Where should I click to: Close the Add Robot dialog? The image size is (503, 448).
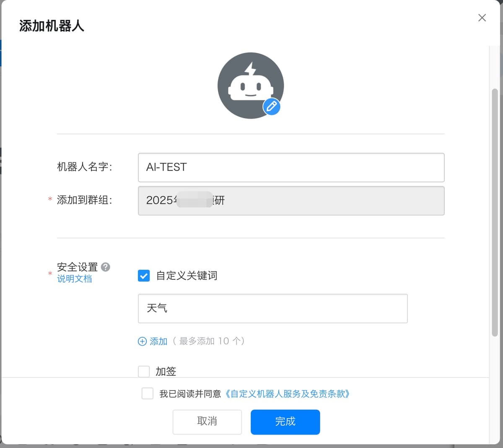point(482,18)
